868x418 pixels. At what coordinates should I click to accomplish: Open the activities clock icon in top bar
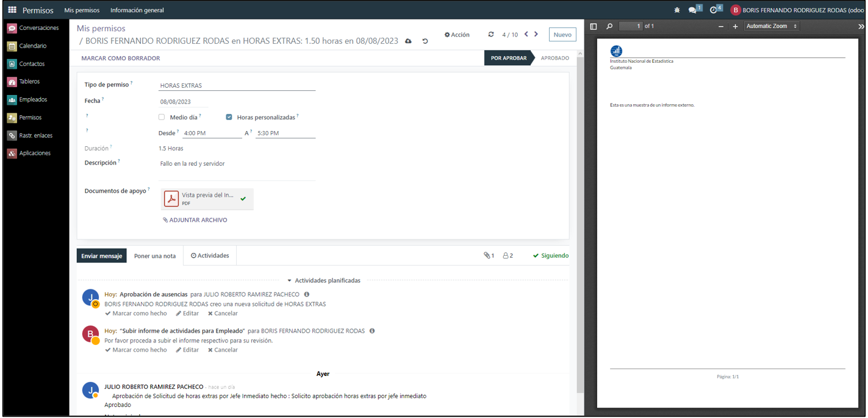[x=714, y=10]
